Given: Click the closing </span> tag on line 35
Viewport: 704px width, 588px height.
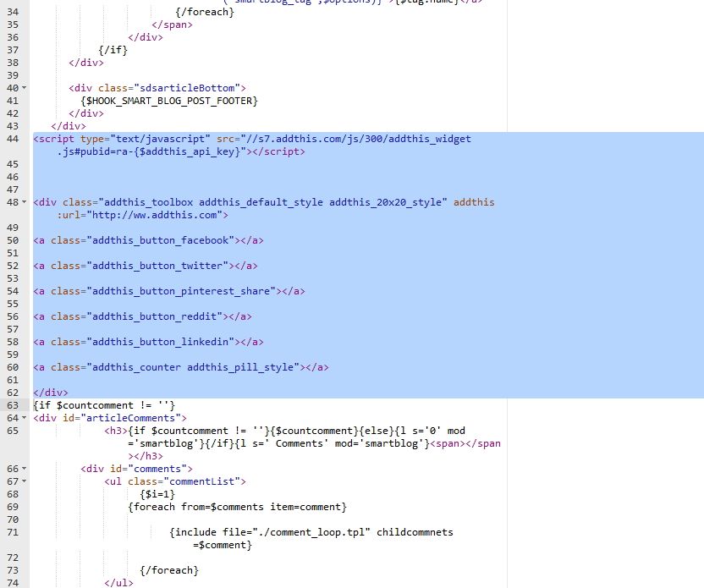Looking at the screenshot, I should [172, 25].
